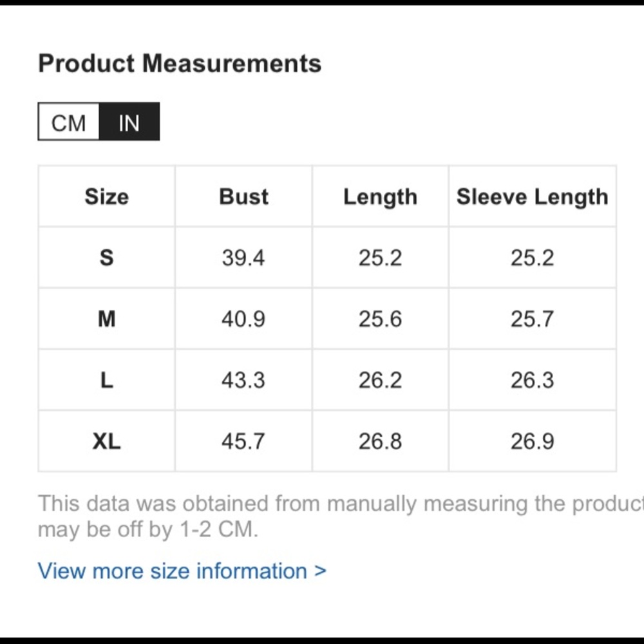Click the 26.8 length value for XL
644x644 pixels.
coord(381,442)
